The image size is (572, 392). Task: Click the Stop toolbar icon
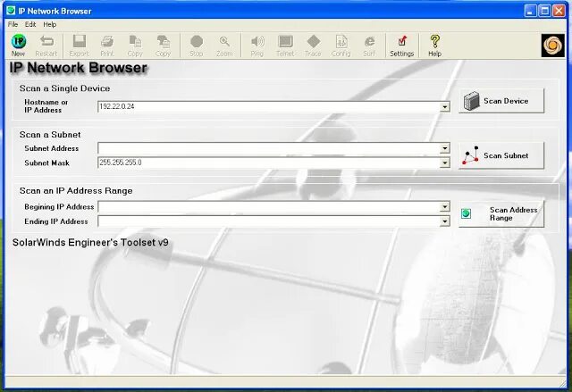(x=197, y=46)
